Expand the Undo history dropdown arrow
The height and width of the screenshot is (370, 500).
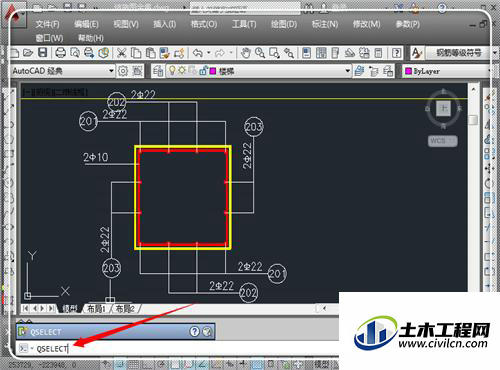pyautogui.click(x=209, y=53)
